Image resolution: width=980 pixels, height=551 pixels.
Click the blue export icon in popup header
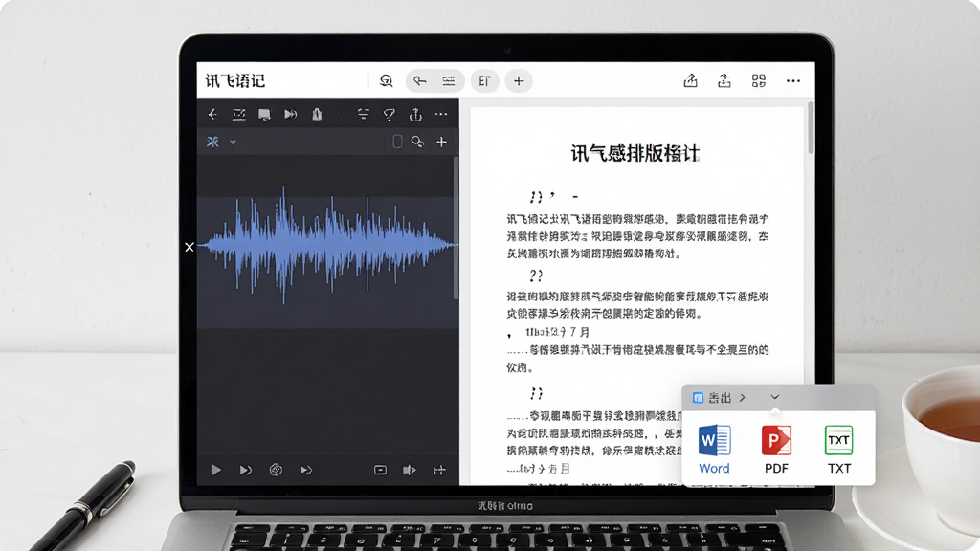pyautogui.click(x=698, y=398)
